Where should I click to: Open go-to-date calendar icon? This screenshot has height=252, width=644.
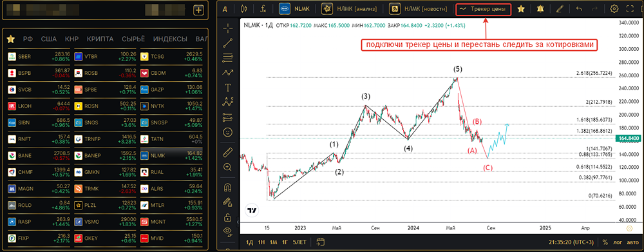321,242
